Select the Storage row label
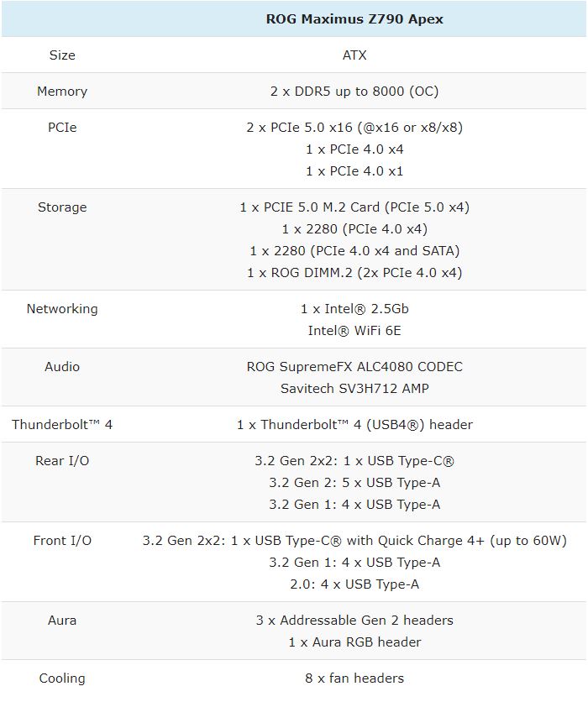 (62, 207)
